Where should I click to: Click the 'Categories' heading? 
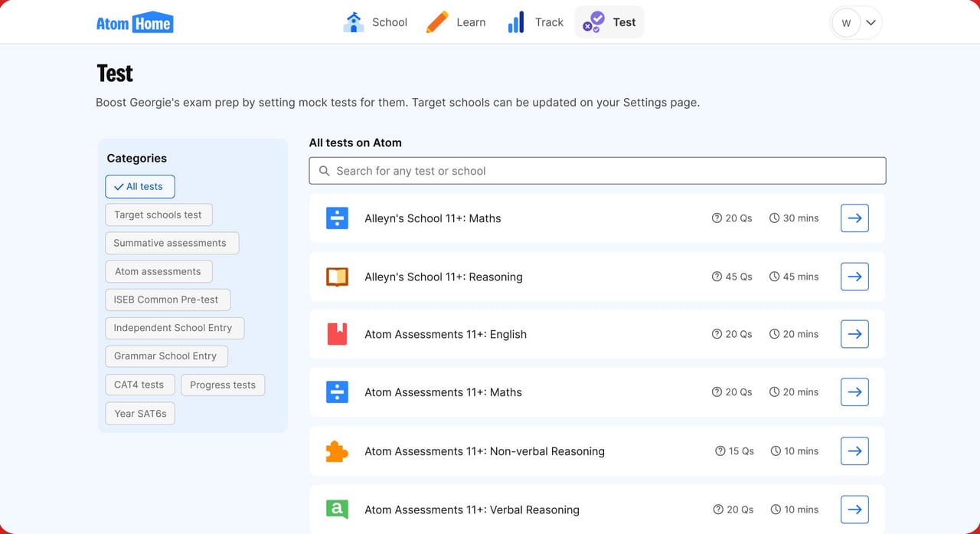coord(136,158)
